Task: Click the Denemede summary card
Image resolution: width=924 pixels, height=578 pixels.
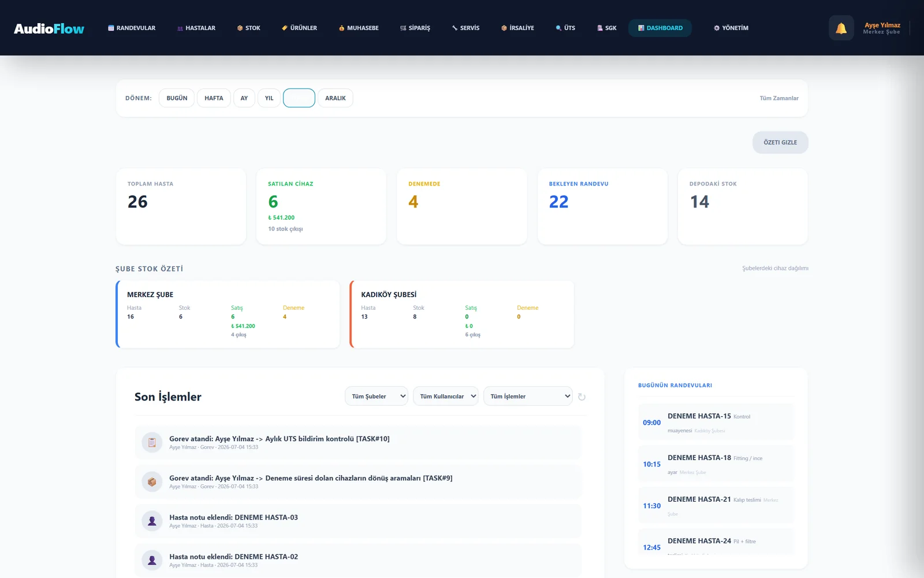Action: [462, 206]
